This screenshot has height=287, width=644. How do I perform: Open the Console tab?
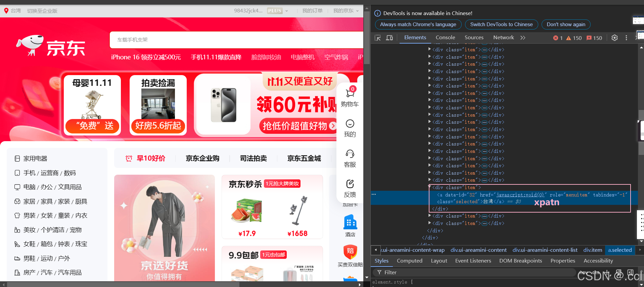445,38
